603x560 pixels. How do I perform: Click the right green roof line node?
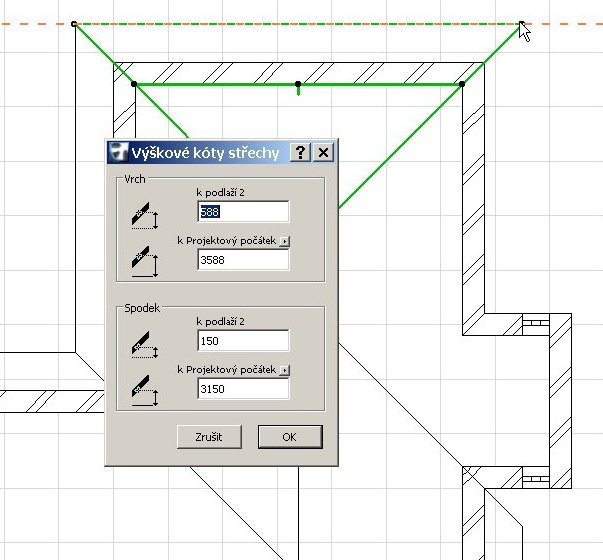(462, 84)
